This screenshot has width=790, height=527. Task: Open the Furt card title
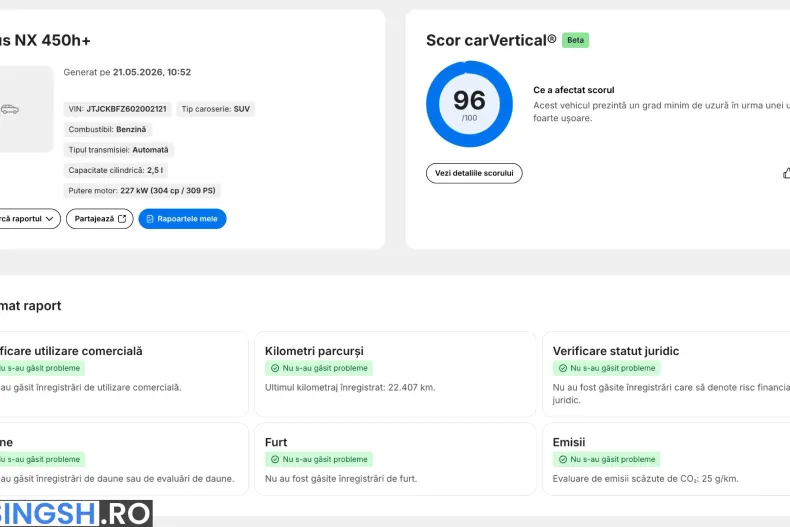(x=276, y=442)
